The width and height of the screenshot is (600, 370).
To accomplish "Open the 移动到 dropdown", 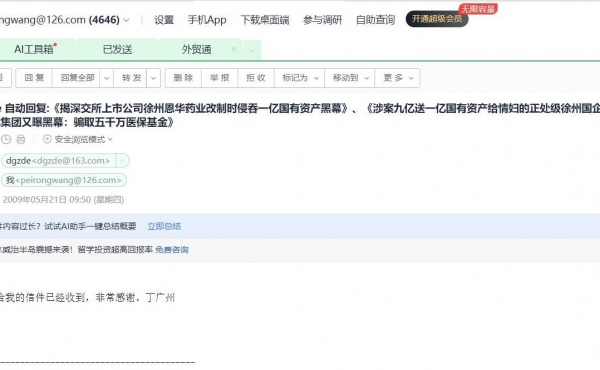I will (350, 78).
